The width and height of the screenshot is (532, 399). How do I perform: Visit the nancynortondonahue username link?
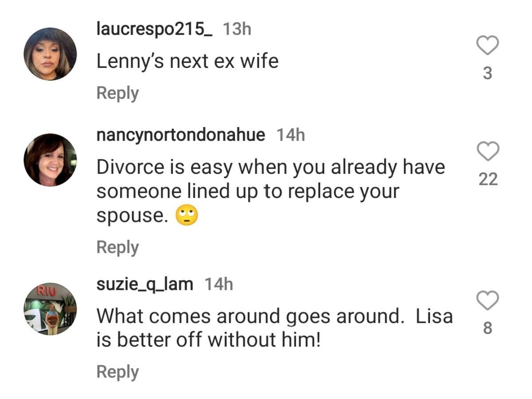pos(181,135)
